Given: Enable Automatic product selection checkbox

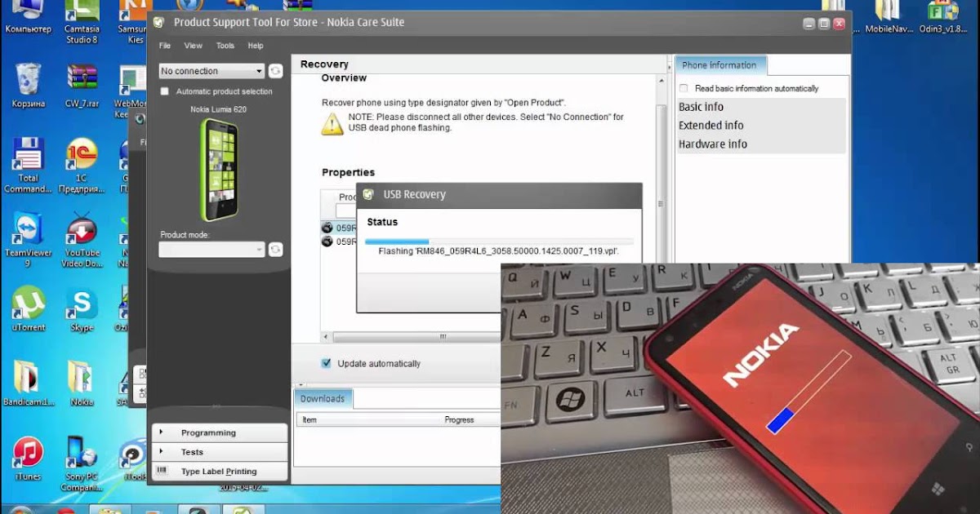Looking at the screenshot, I should (x=165, y=91).
